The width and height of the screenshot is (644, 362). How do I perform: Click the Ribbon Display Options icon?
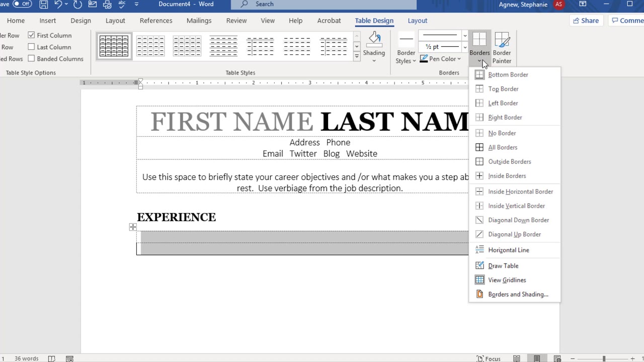click(583, 4)
